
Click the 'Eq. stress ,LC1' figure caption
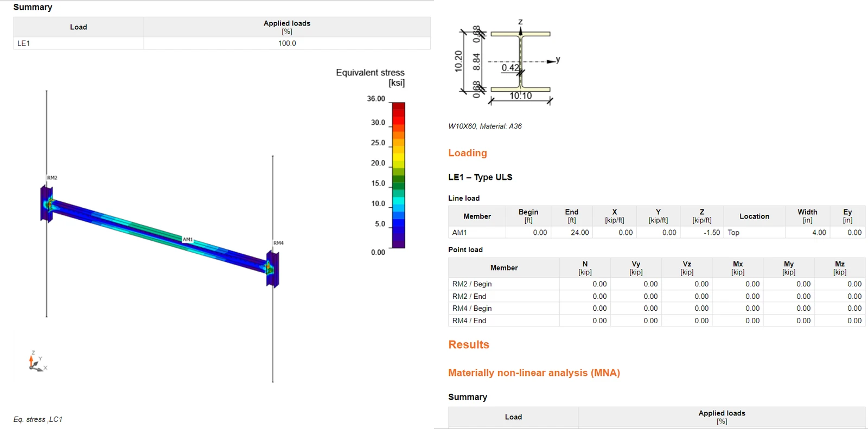pyautogui.click(x=38, y=419)
